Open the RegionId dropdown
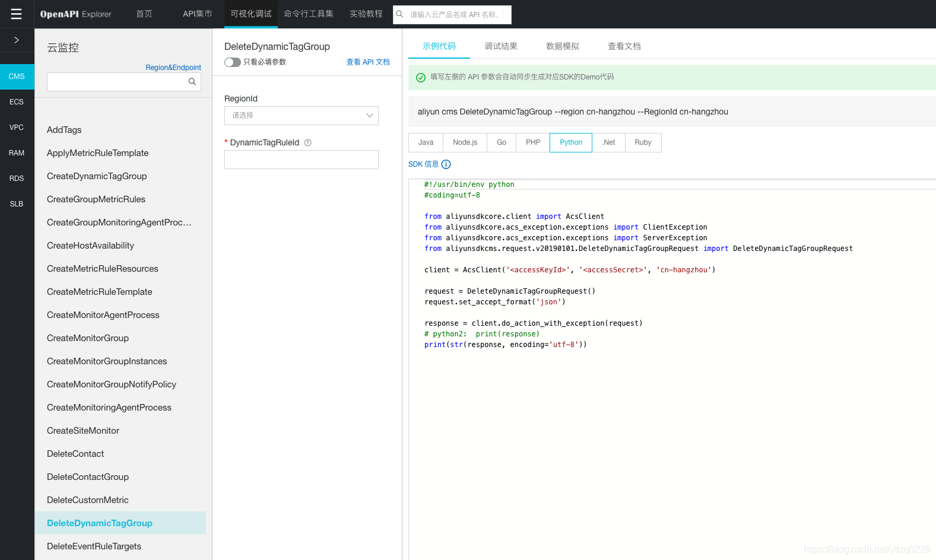936x560 pixels. click(x=302, y=116)
